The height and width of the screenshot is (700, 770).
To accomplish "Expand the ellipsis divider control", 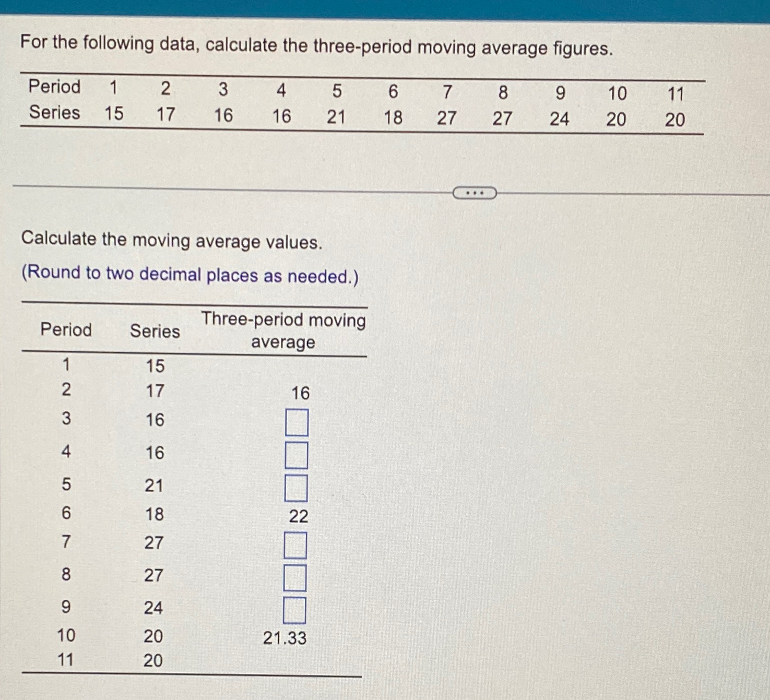I will (474, 193).
